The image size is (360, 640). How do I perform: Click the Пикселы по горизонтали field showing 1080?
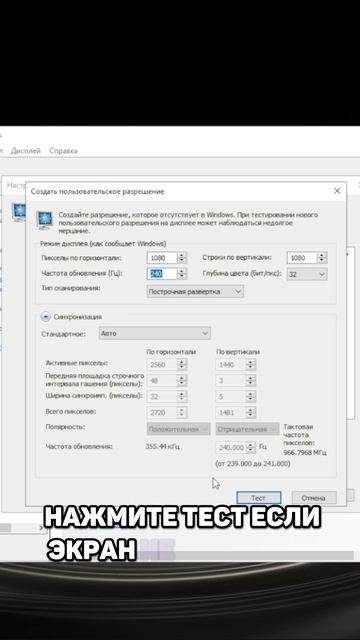[x=162, y=258]
